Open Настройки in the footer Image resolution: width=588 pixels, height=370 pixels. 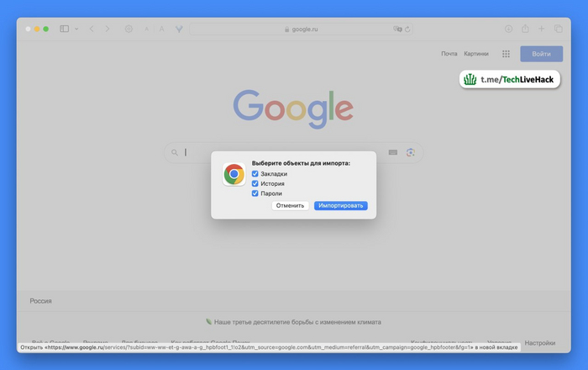[540, 342]
